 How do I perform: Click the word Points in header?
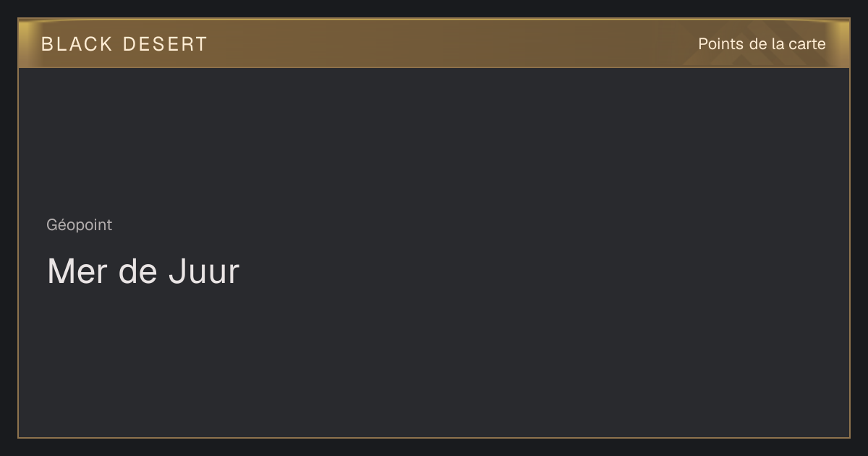tap(720, 44)
